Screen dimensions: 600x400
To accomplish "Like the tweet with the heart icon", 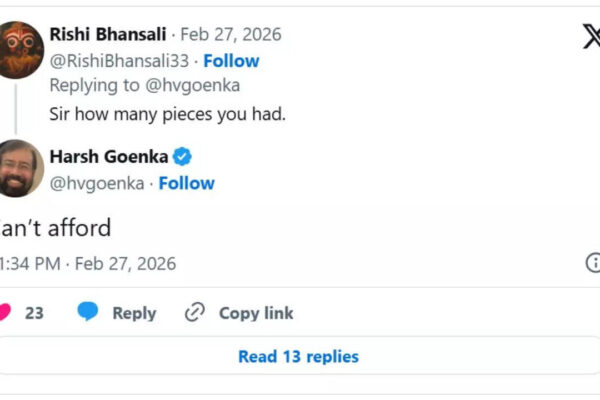I will click(3, 313).
